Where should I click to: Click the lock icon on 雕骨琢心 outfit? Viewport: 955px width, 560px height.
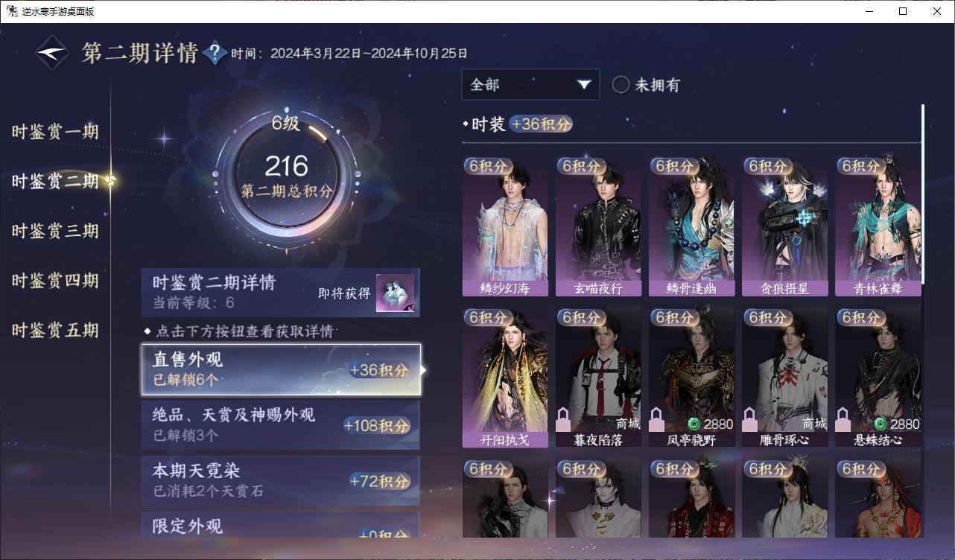[x=750, y=419]
